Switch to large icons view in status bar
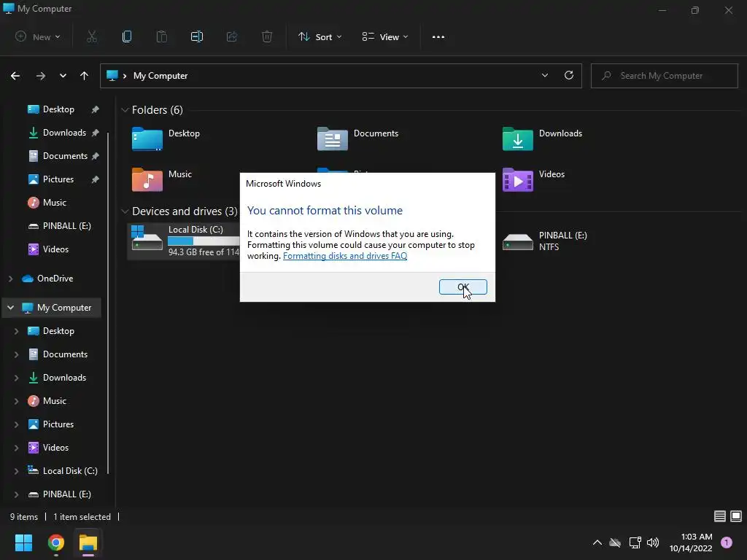Image resolution: width=747 pixels, height=560 pixels. [x=736, y=516]
